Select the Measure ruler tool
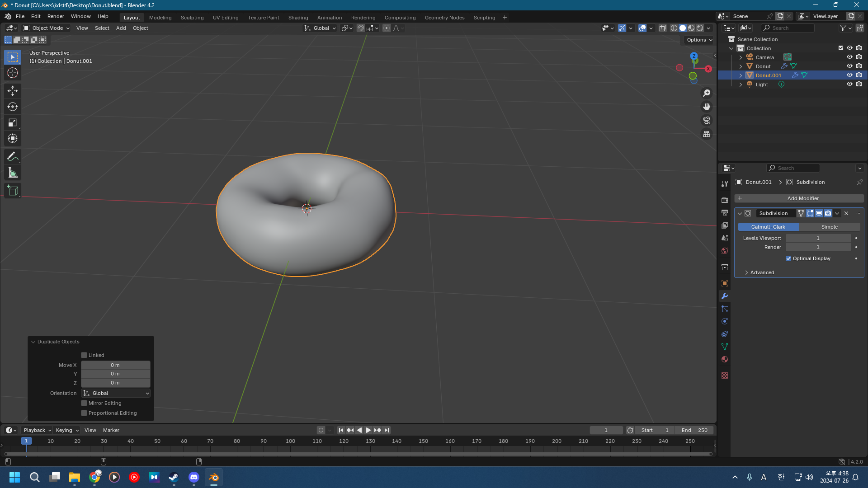The height and width of the screenshot is (488, 868). point(12,173)
